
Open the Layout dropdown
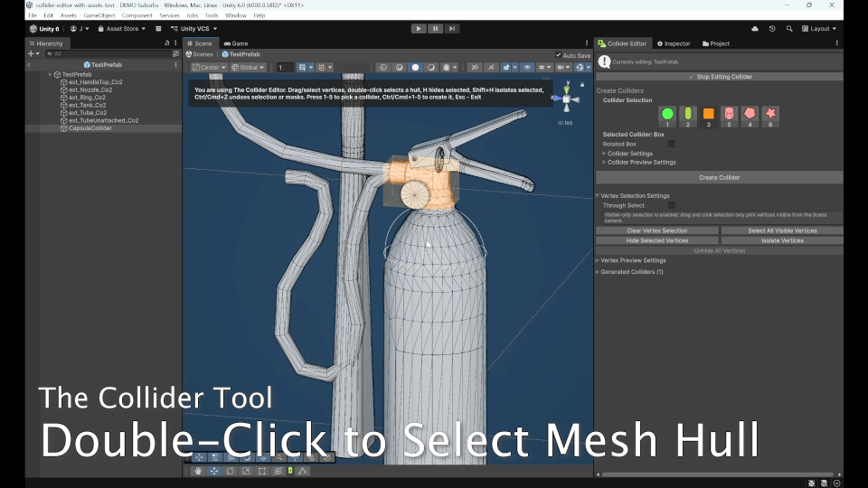(x=819, y=29)
